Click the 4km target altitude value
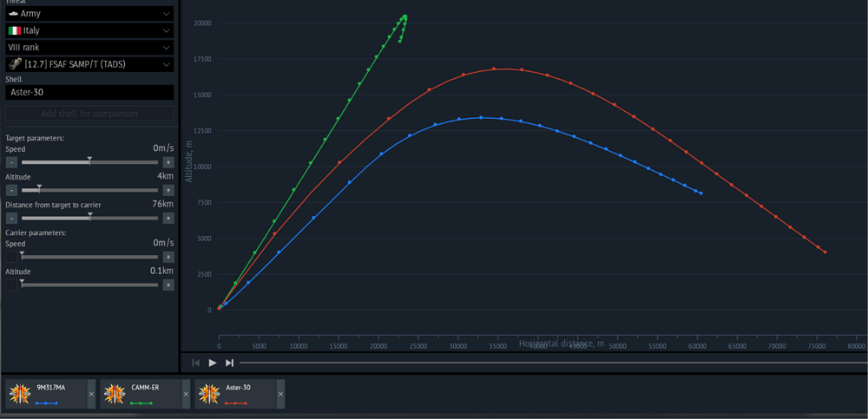Viewport: 868px width, 419px height. point(165,177)
